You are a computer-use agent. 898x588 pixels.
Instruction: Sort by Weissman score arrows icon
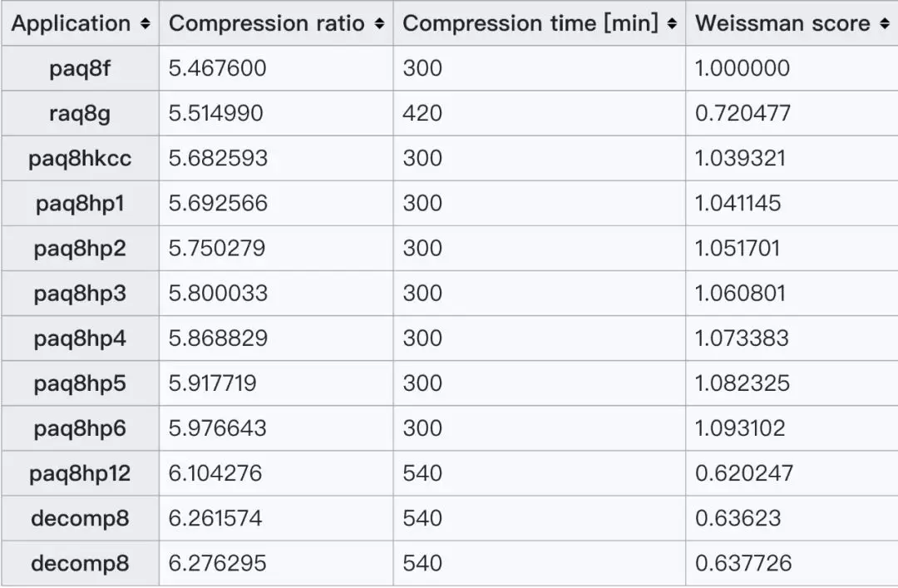tap(885, 23)
